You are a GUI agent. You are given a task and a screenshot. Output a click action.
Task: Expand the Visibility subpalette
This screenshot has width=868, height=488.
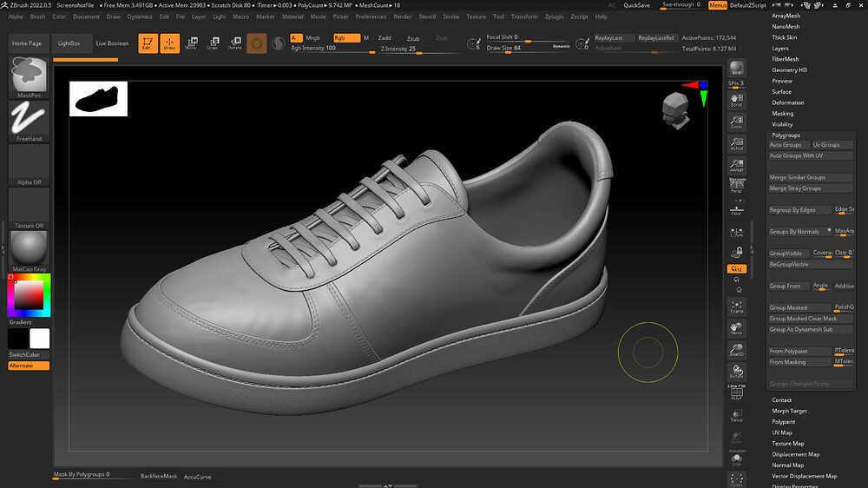pos(783,124)
